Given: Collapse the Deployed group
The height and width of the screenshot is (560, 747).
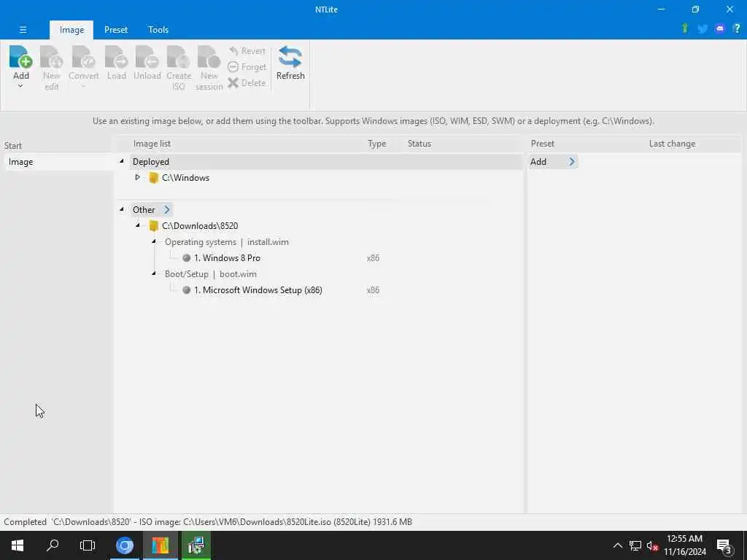Looking at the screenshot, I should pos(122,161).
